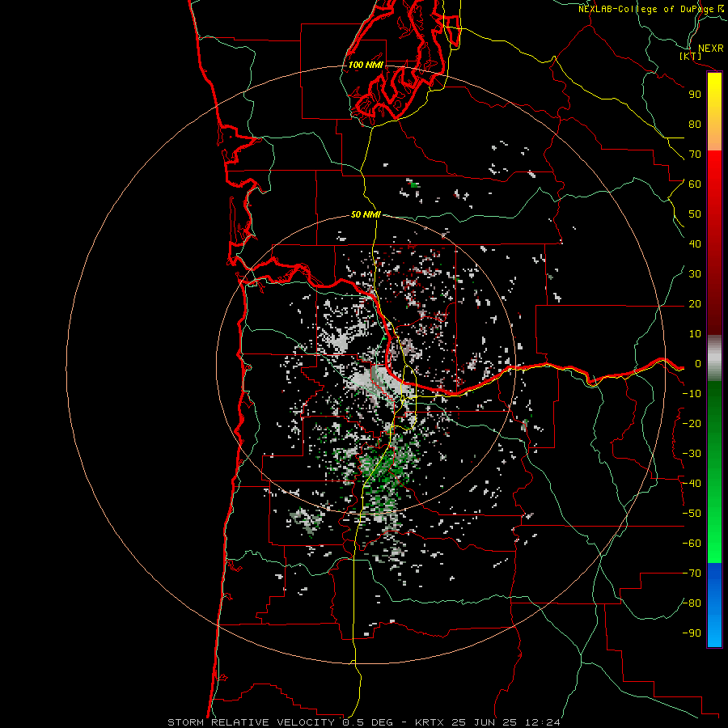Select the -90 value on the velocity scale

(692, 633)
